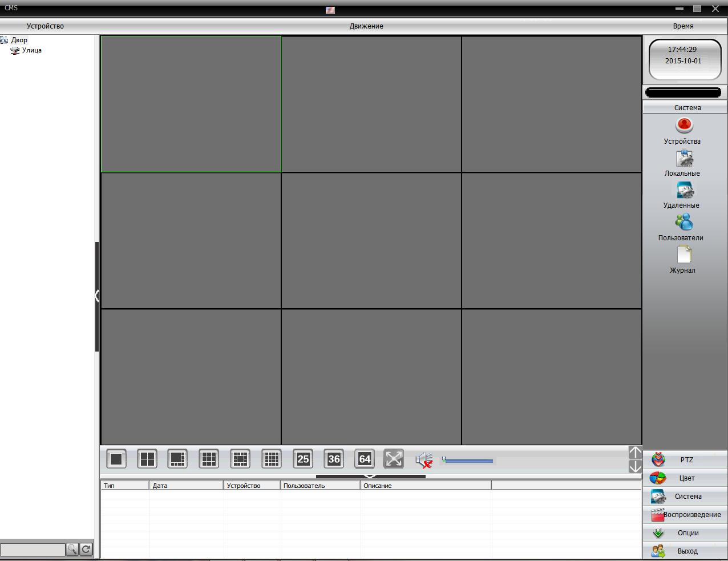728x561 pixels.
Task: Select Двор device in tree
Action: 19,40
